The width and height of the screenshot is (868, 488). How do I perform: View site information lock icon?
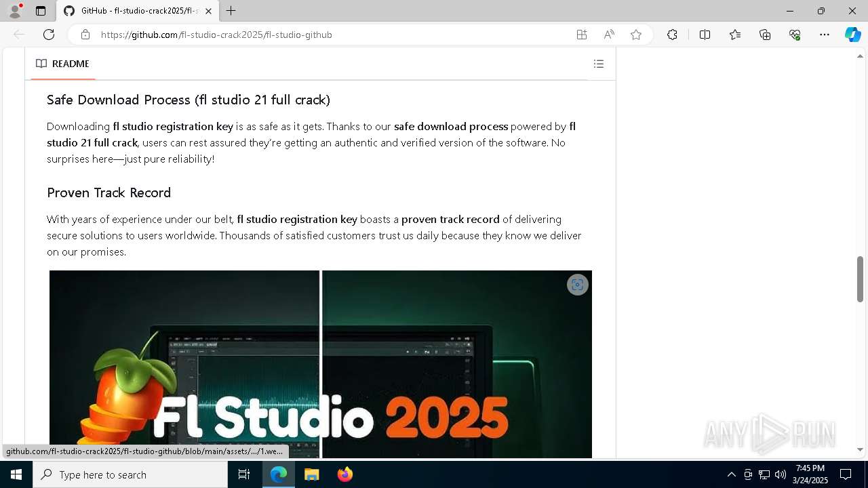coord(85,35)
